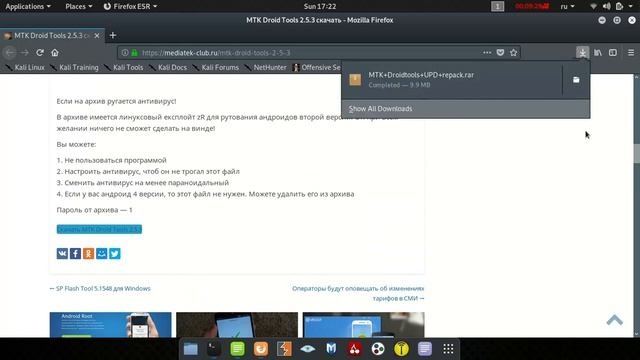Close the MTK Droid Tools tab
The image size is (640, 360).
pyautogui.click(x=97, y=36)
